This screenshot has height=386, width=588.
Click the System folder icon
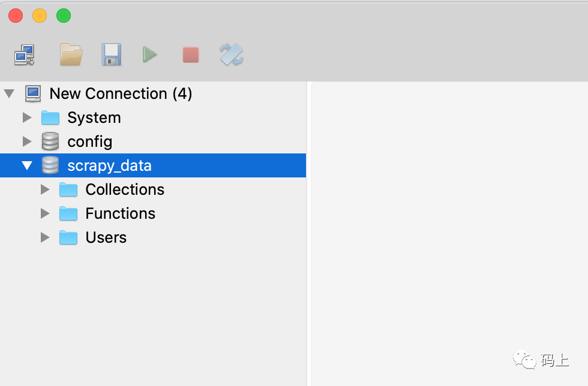(50, 117)
